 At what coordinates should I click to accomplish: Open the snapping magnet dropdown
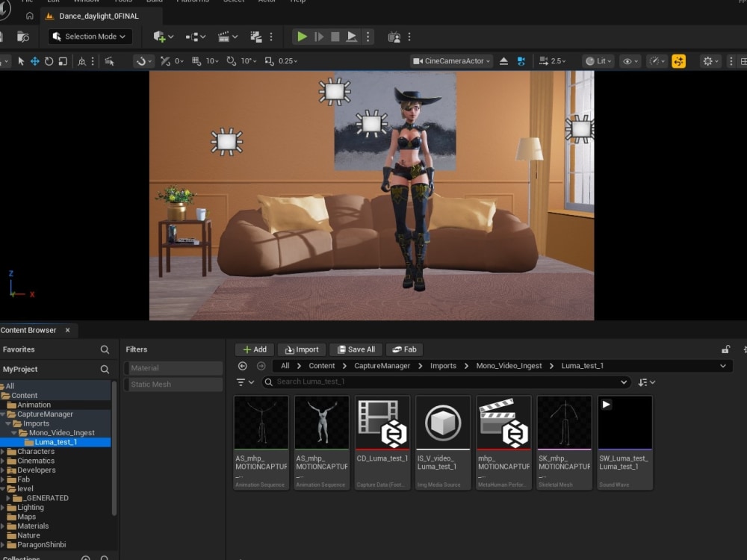[x=143, y=61]
